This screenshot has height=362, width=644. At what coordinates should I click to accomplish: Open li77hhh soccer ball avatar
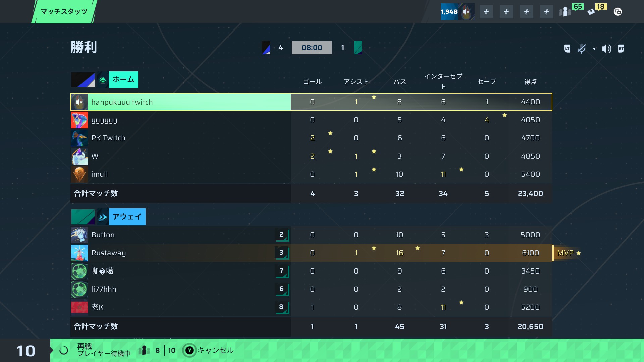(79, 289)
